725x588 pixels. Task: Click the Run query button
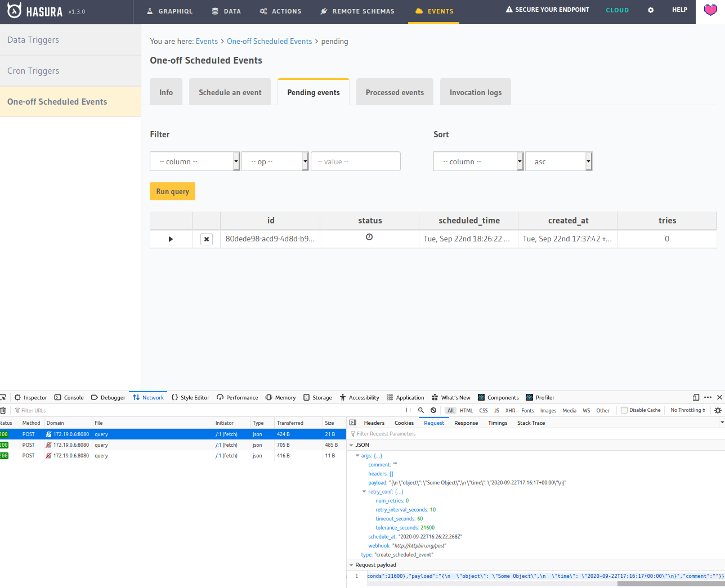172,191
